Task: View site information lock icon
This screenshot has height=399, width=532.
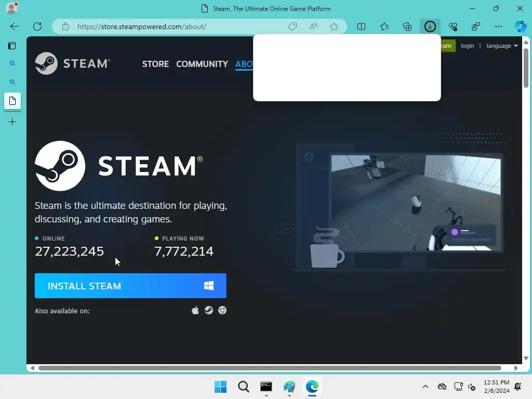Action: pyautogui.click(x=65, y=26)
